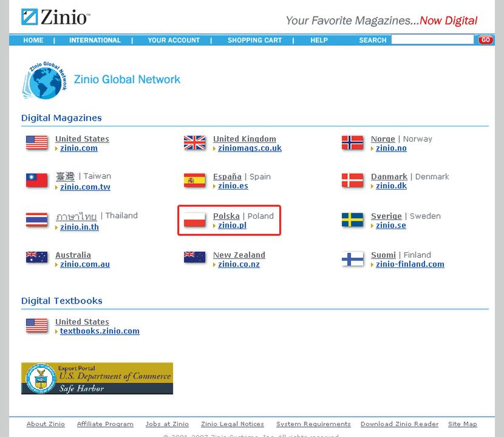Click the New Zealand link

(239, 255)
